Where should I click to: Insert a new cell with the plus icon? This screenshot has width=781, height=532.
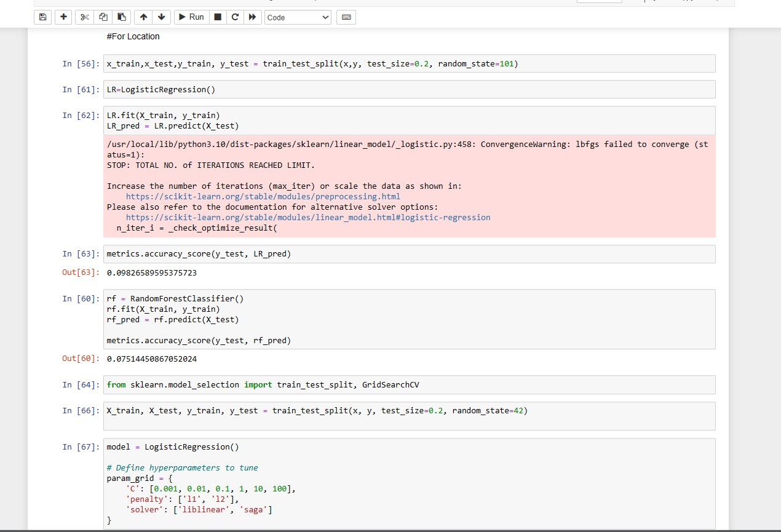(63, 17)
